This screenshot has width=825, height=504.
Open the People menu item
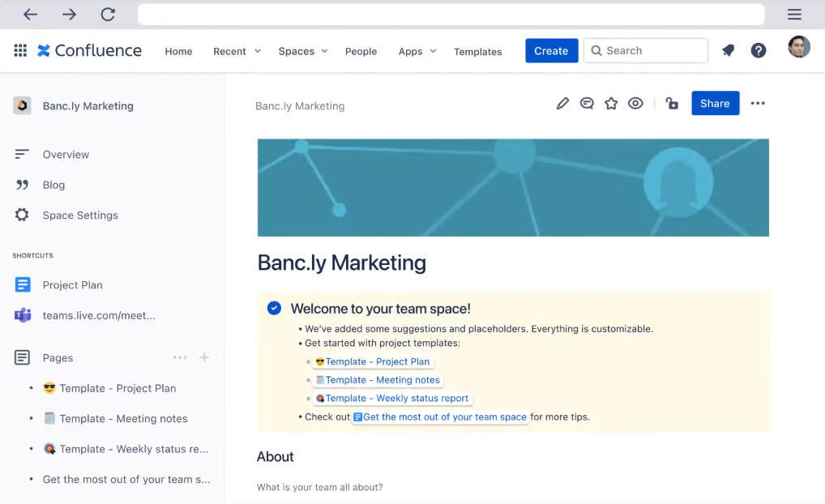click(x=361, y=51)
